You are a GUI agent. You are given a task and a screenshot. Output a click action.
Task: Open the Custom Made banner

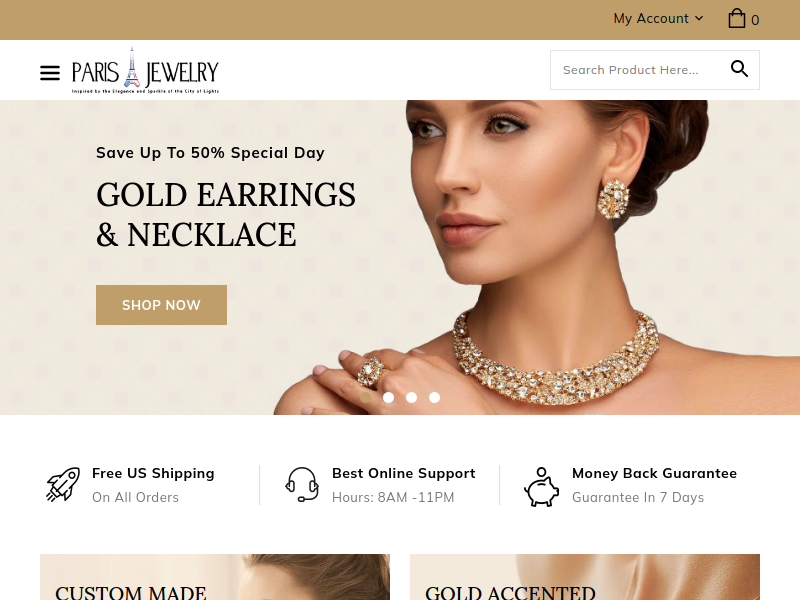click(x=215, y=577)
